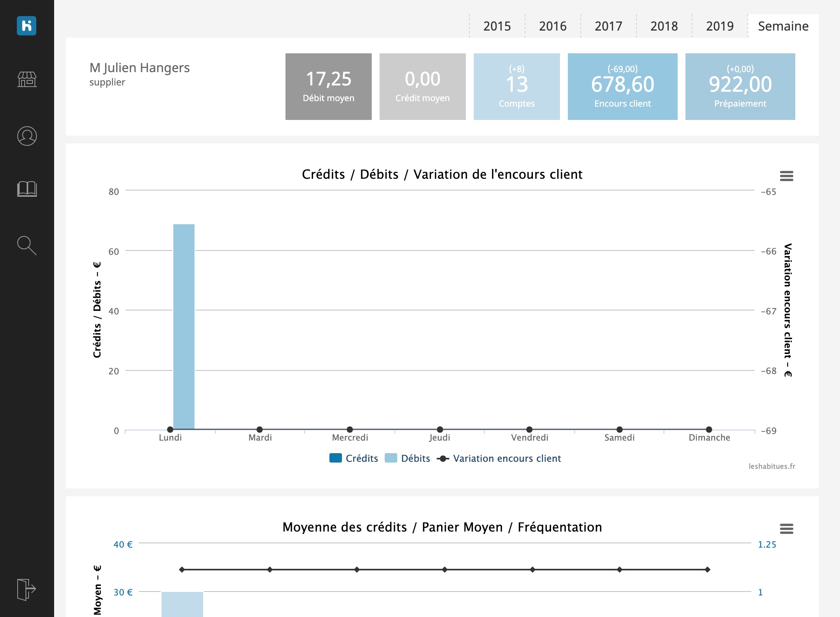Click the magnifying glass search icon
This screenshot has height=617, width=840.
point(27,246)
